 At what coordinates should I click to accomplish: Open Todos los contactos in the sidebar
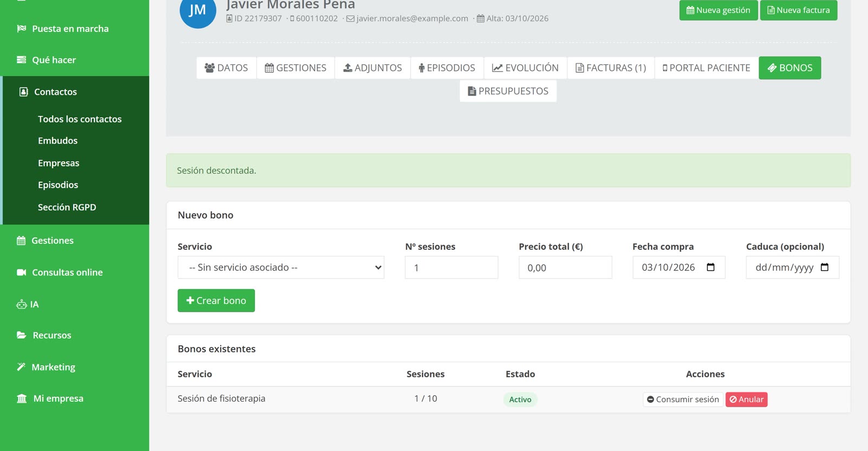click(x=80, y=119)
